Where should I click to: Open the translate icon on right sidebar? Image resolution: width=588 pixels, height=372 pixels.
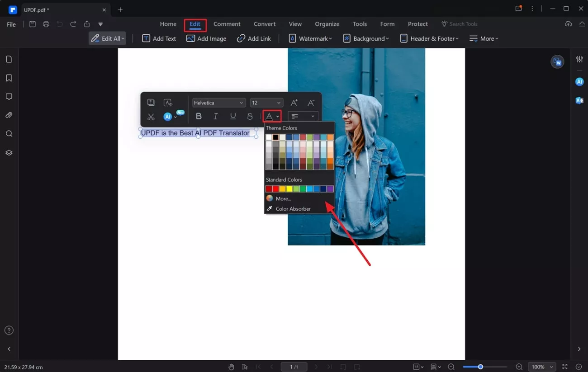[x=579, y=100]
